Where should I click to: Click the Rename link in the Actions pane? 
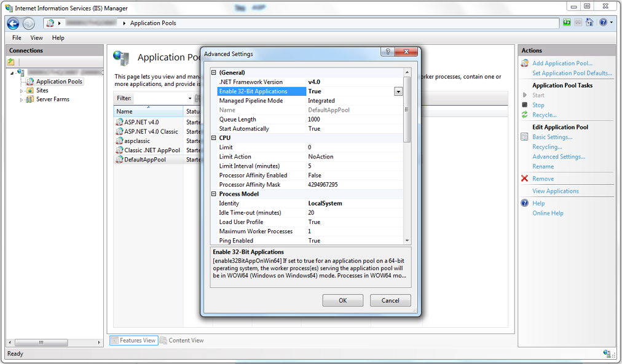click(543, 167)
